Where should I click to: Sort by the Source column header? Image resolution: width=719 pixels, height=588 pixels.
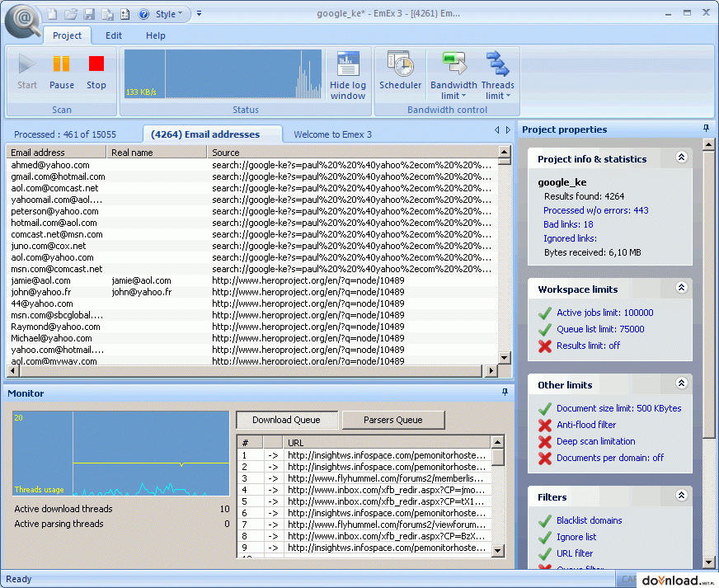click(x=352, y=153)
